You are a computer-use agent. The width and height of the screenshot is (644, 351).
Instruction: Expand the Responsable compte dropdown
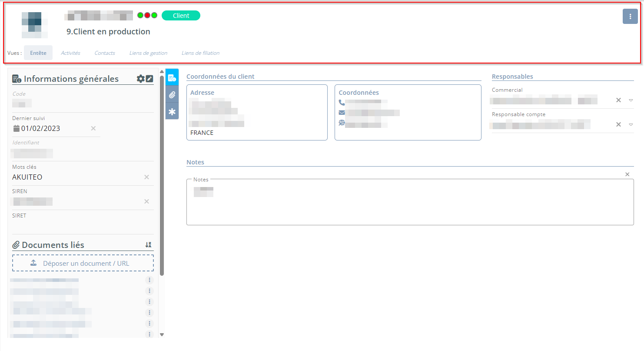click(631, 124)
